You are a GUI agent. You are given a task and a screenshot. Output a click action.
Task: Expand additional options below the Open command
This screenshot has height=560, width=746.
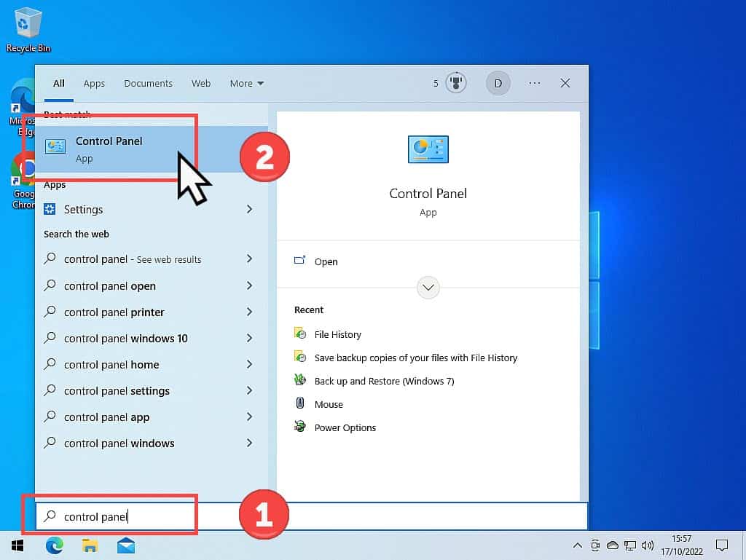click(x=428, y=287)
